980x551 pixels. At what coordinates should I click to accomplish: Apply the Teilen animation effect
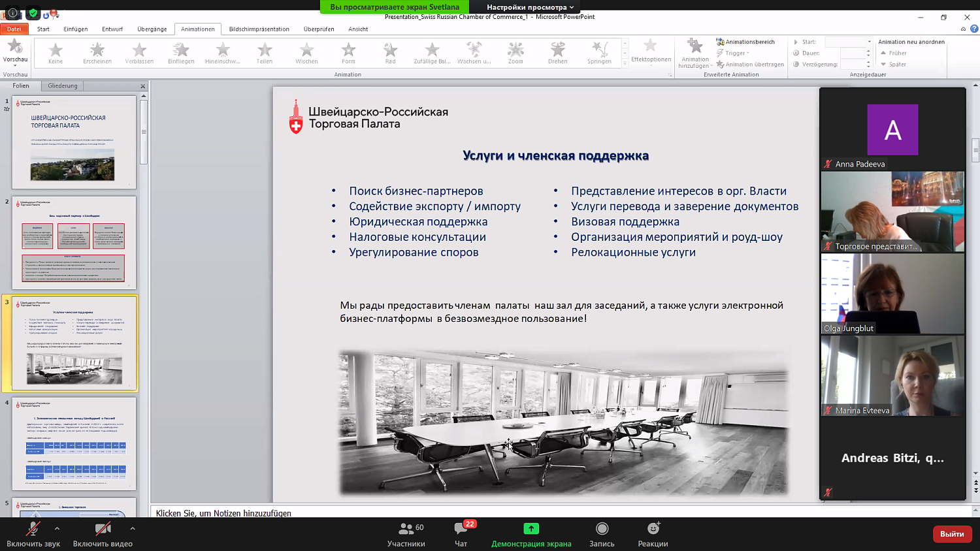tap(265, 53)
